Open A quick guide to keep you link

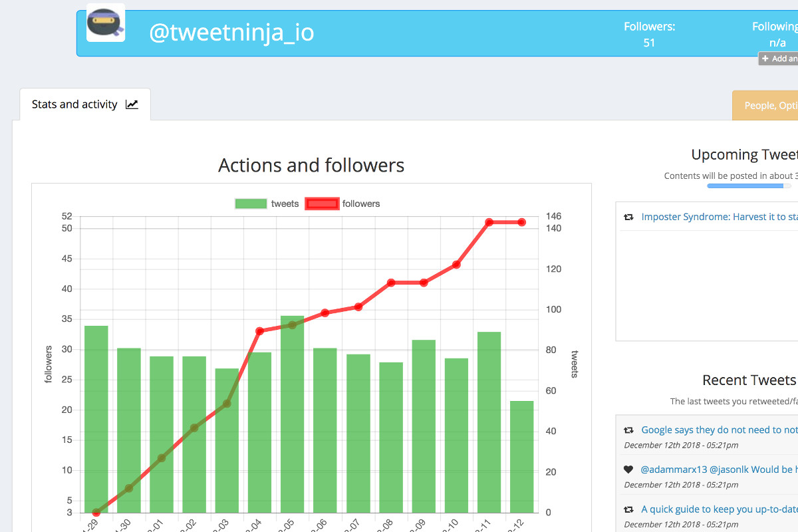click(720, 509)
